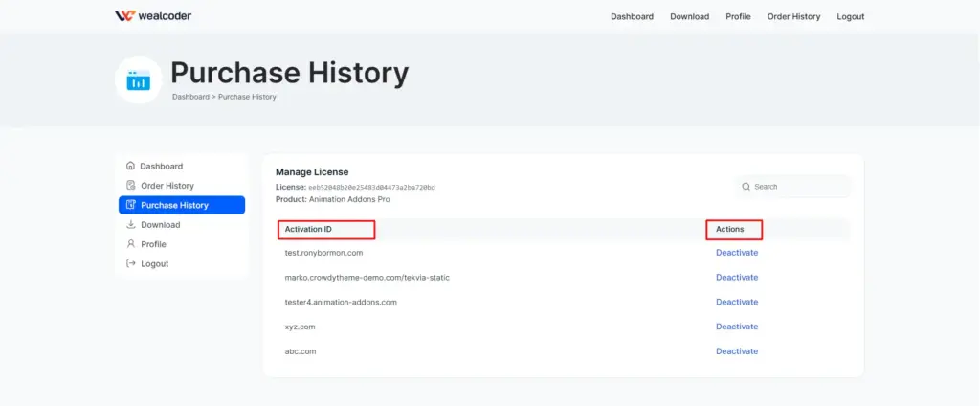
Task: Deactivate tester4.animation-addons.com
Action: (736, 303)
